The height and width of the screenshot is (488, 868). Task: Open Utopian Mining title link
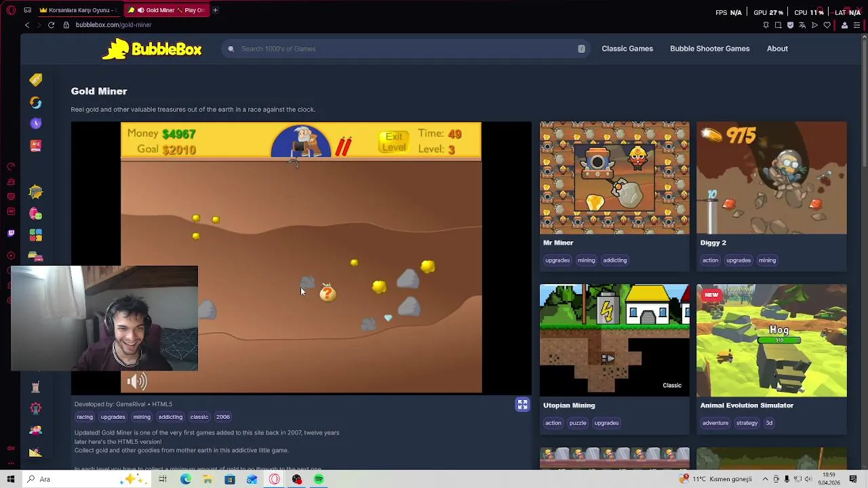(569, 405)
